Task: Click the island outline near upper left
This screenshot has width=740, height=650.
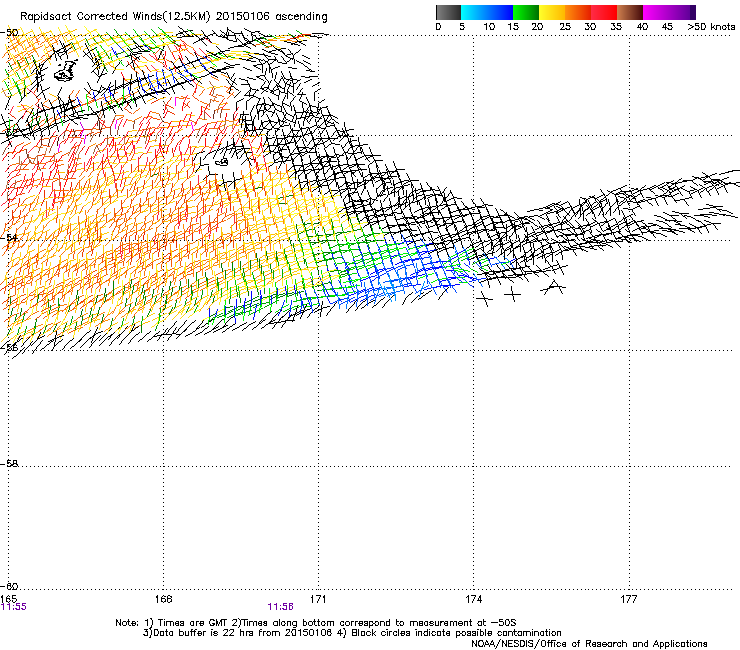Action: tap(66, 71)
